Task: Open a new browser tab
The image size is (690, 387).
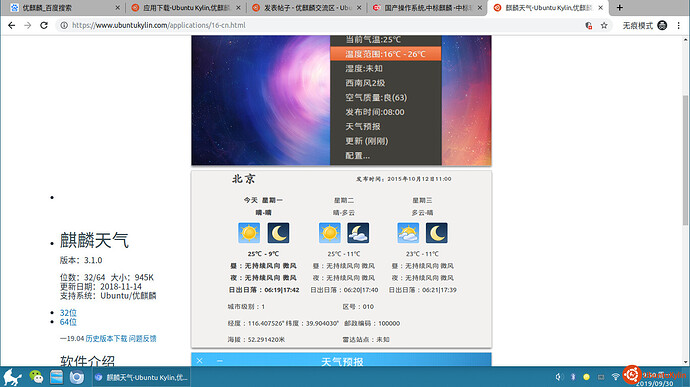Action: tap(620, 7)
